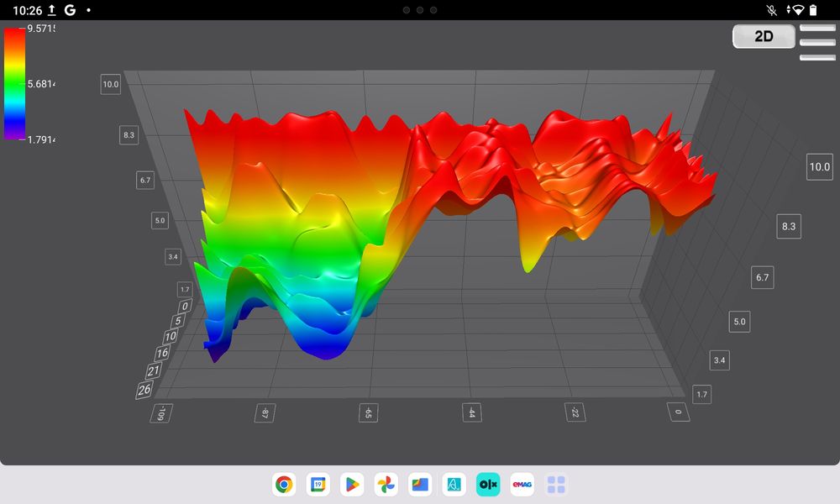
Task: Tap the right axis 3.4 label
Action: click(720, 360)
